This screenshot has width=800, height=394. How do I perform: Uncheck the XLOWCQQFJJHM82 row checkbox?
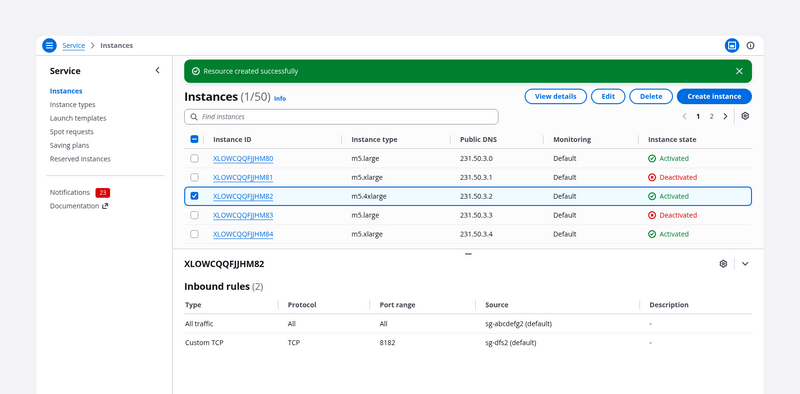pyautogui.click(x=194, y=196)
